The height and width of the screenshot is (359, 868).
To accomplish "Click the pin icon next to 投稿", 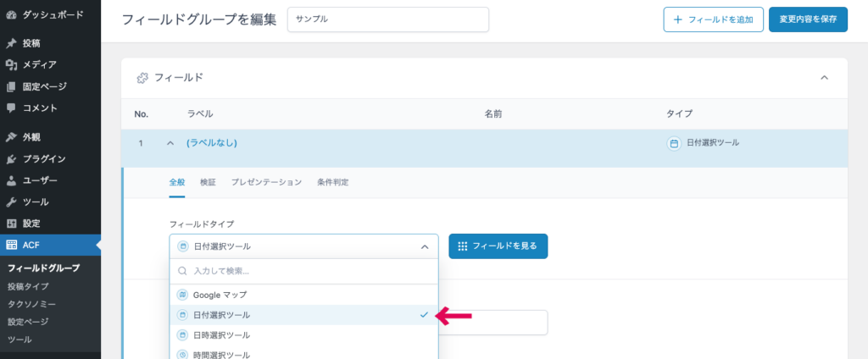I will click(11, 43).
